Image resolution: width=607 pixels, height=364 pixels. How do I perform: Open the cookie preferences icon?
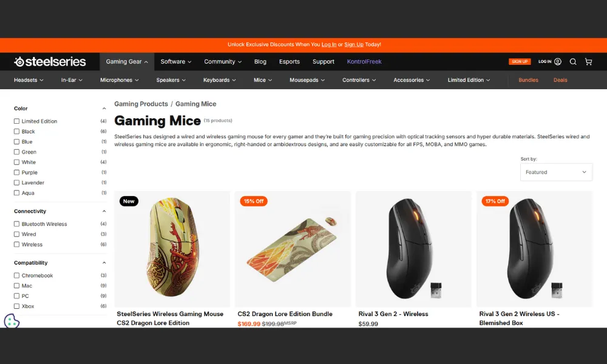(x=12, y=321)
